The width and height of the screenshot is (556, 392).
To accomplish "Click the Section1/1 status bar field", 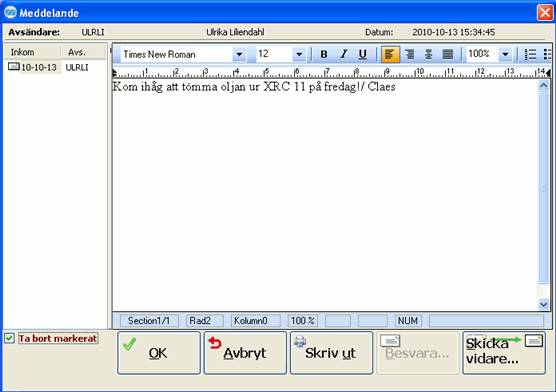I will pos(149,321).
